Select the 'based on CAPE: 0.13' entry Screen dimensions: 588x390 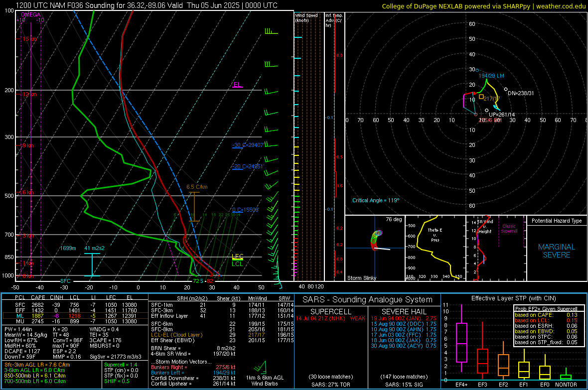point(546,315)
